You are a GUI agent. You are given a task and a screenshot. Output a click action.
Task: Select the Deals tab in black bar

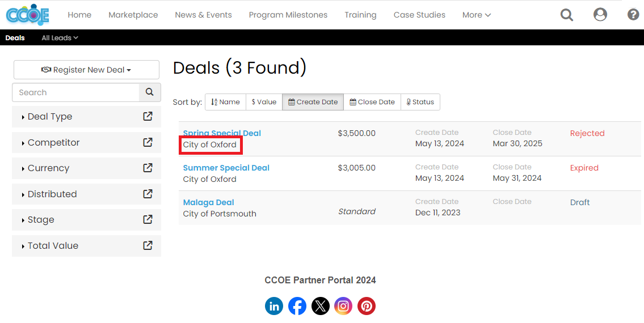tap(15, 38)
